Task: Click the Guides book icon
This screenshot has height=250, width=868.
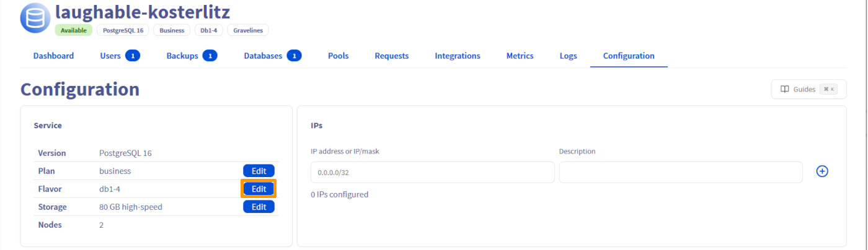Action: click(784, 89)
